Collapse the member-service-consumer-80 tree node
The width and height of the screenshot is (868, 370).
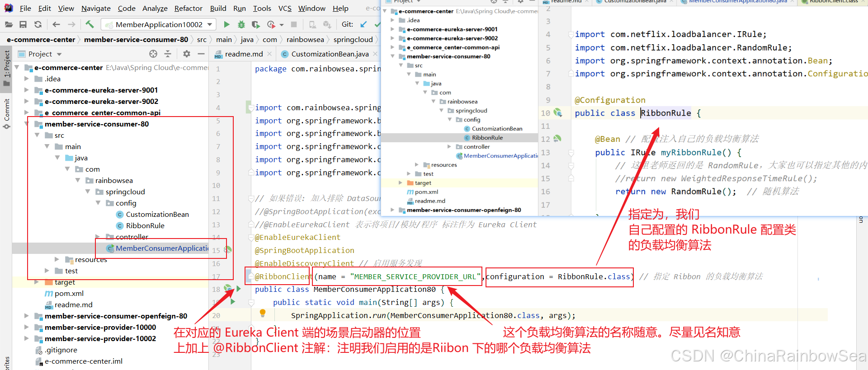coord(27,124)
